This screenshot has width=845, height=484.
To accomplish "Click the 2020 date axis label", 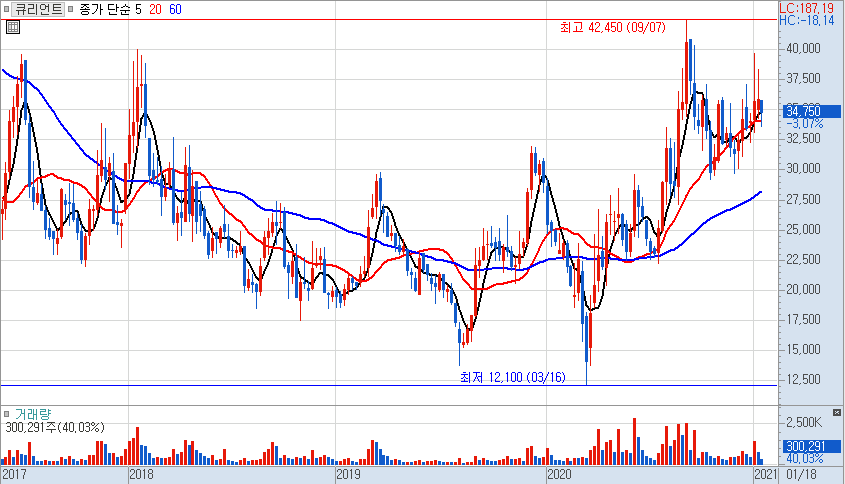I will coord(559,474).
